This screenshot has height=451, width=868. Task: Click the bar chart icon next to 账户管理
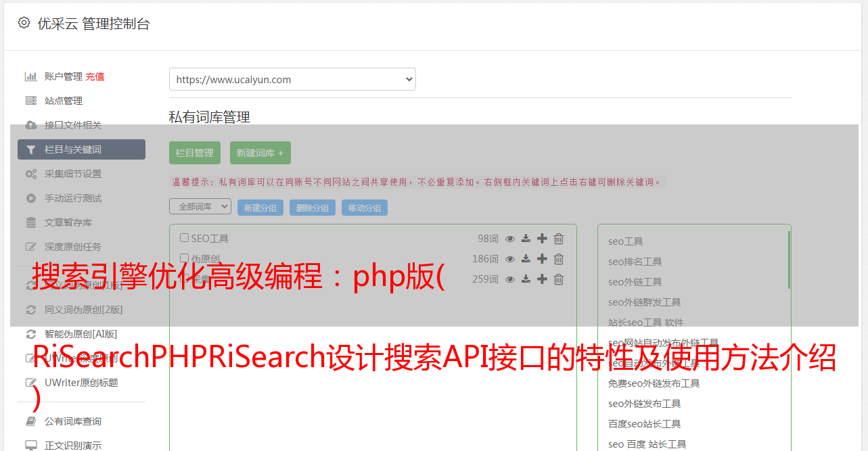31,76
